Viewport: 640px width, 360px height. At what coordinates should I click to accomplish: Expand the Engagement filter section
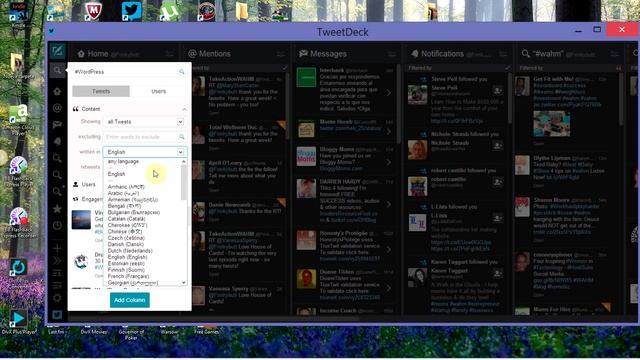88,199
